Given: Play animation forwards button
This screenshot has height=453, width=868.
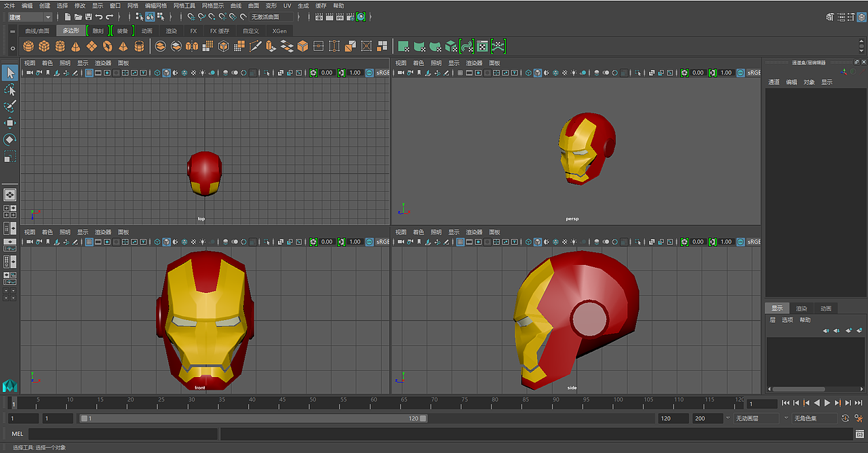Looking at the screenshot, I should click(x=827, y=403).
